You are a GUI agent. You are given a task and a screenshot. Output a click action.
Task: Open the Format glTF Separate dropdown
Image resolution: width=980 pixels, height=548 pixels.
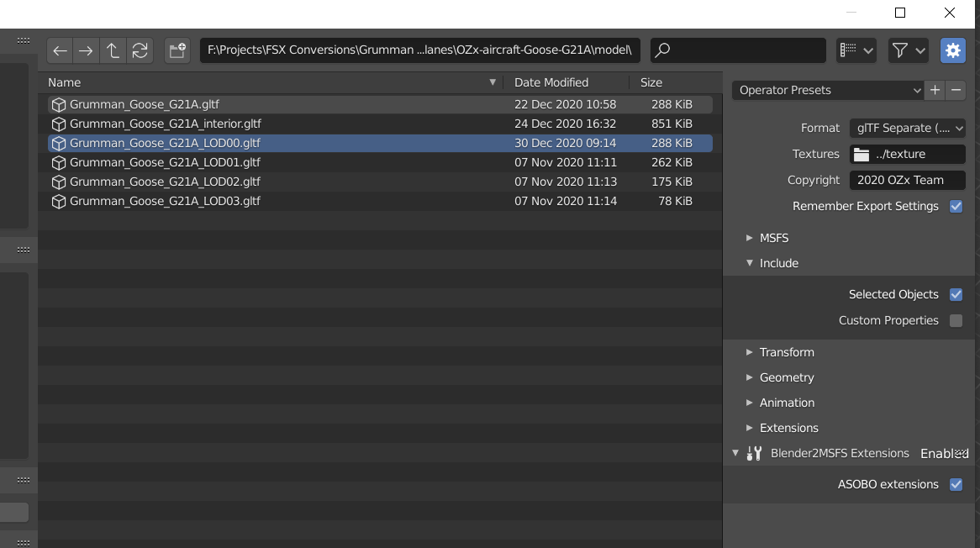pyautogui.click(x=907, y=128)
